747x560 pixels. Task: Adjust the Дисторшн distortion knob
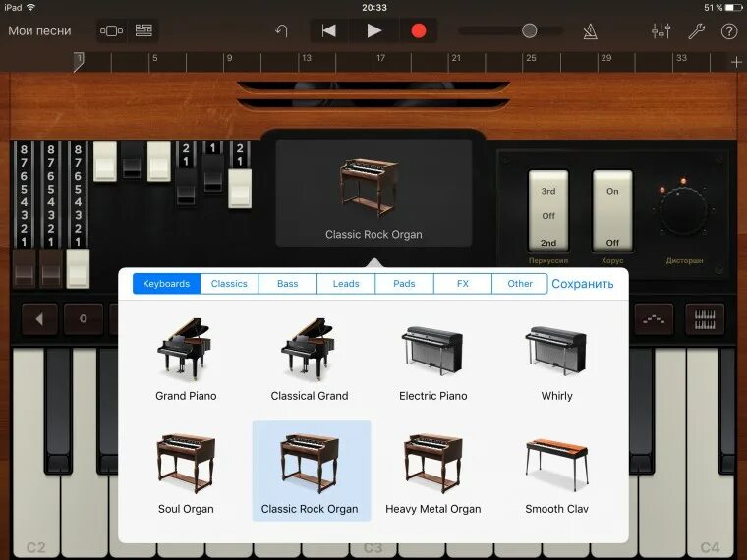coord(682,212)
